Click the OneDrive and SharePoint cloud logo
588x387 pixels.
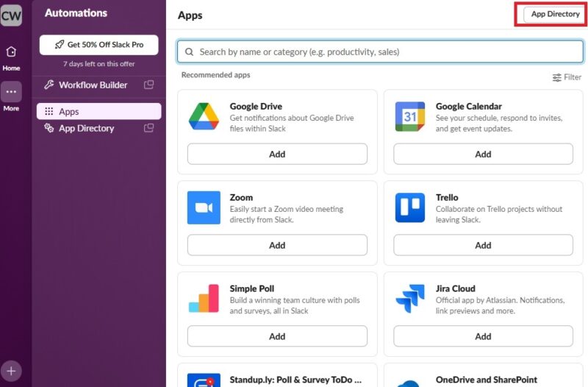click(410, 383)
